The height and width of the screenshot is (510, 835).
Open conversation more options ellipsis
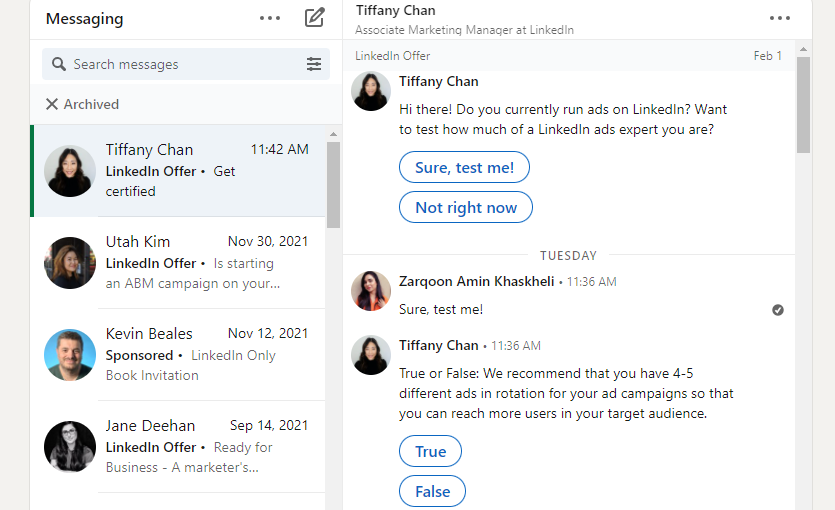[780, 18]
